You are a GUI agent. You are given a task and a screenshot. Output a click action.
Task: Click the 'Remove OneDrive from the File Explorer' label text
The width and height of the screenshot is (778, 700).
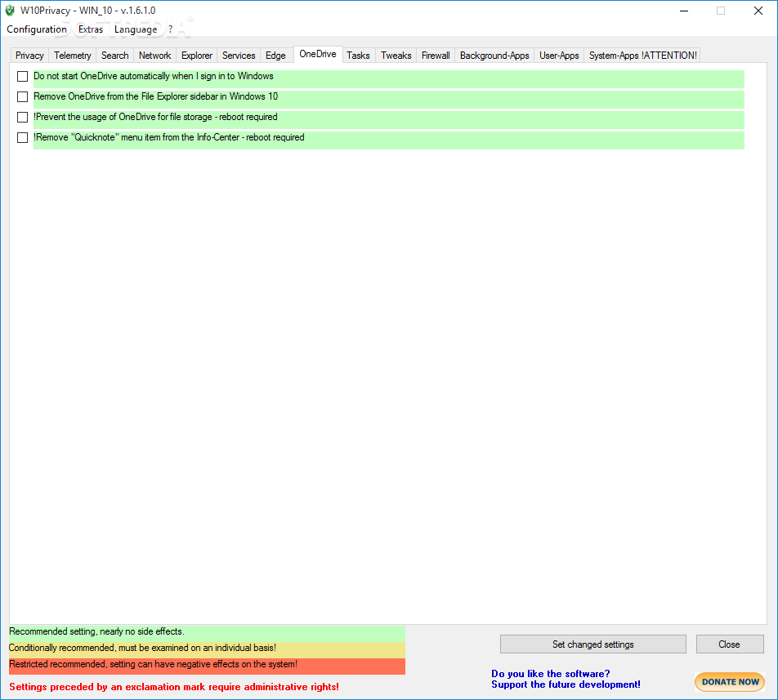point(155,96)
